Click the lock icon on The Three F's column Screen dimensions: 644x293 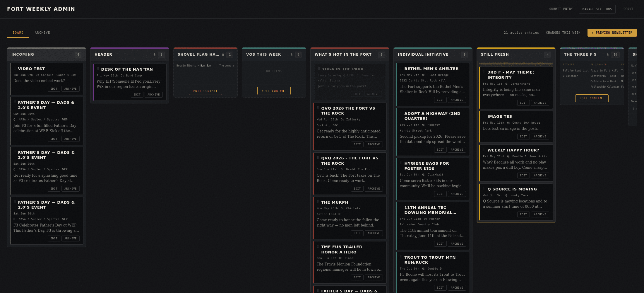608,55
